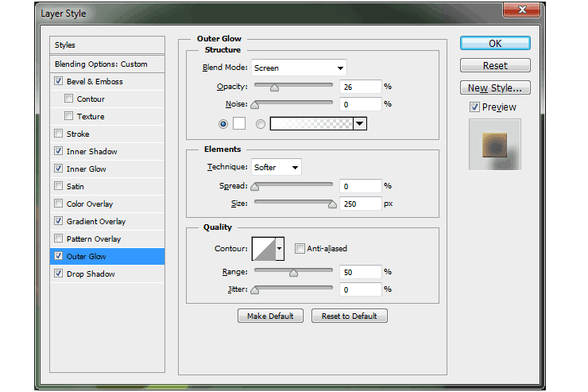The height and width of the screenshot is (392, 588).
Task: Click the Reset to Default button
Action: pos(349,316)
